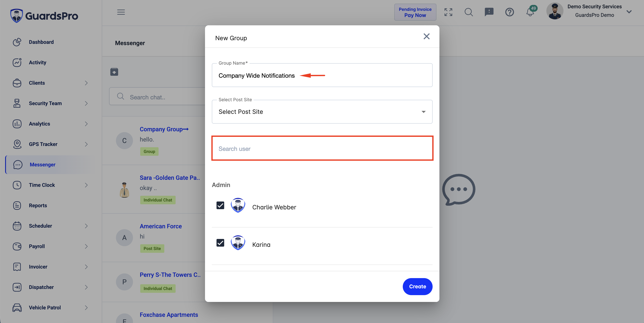The image size is (644, 323).
Task: Expand the Security Team submenu chevron
Action: tap(86, 103)
